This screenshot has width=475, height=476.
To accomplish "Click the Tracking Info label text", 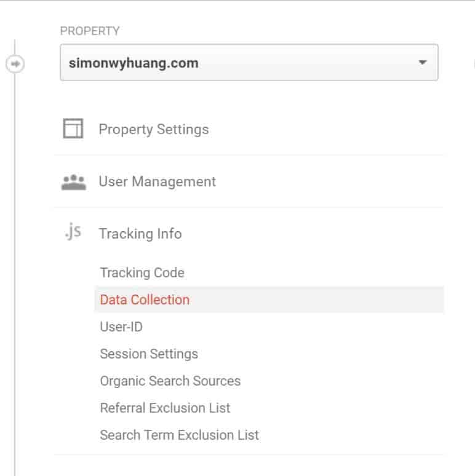I will [x=140, y=234].
